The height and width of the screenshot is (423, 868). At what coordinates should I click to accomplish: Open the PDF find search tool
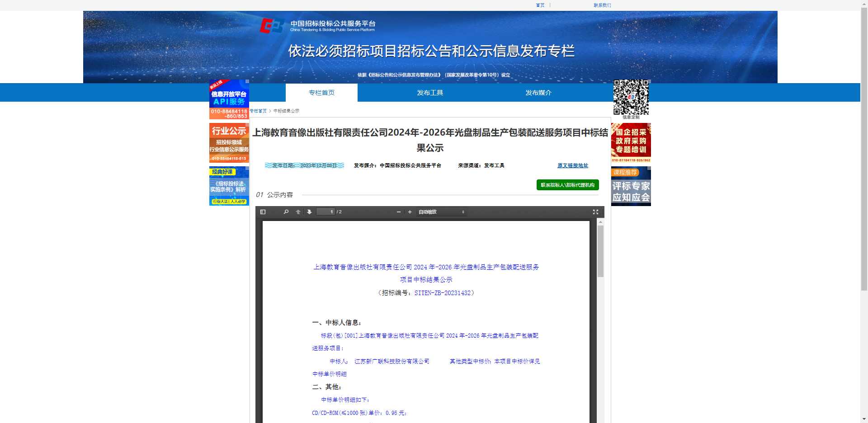pyautogui.click(x=286, y=212)
